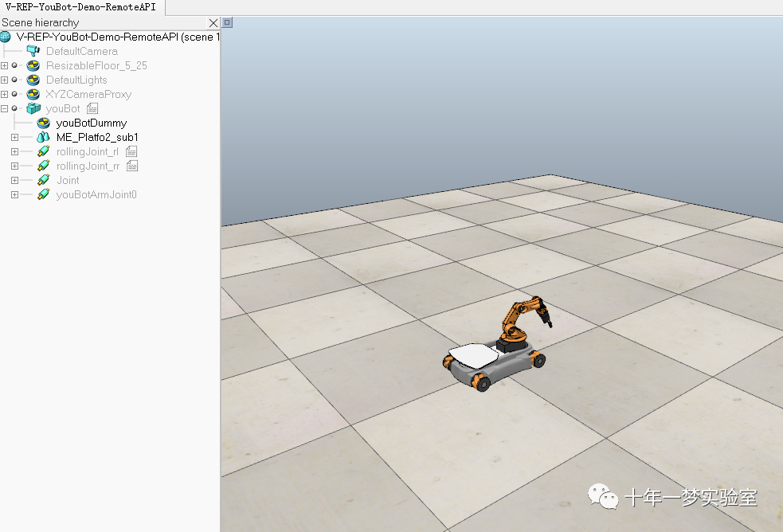
Task: Click the view toggle icon at viewport corner
Action: [227, 22]
